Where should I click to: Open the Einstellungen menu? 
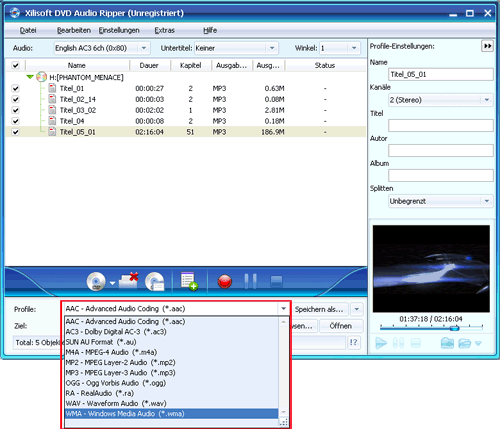tap(119, 30)
